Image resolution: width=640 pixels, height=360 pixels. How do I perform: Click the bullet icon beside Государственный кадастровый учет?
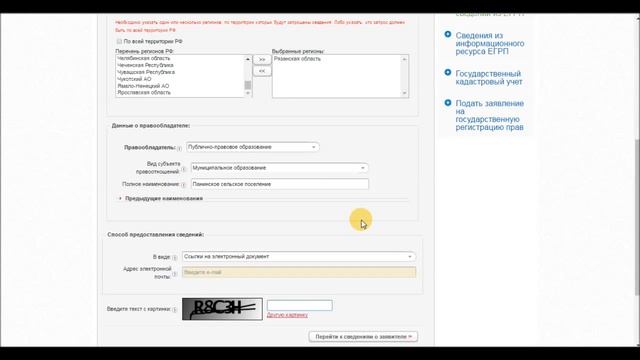pos(448,73)
